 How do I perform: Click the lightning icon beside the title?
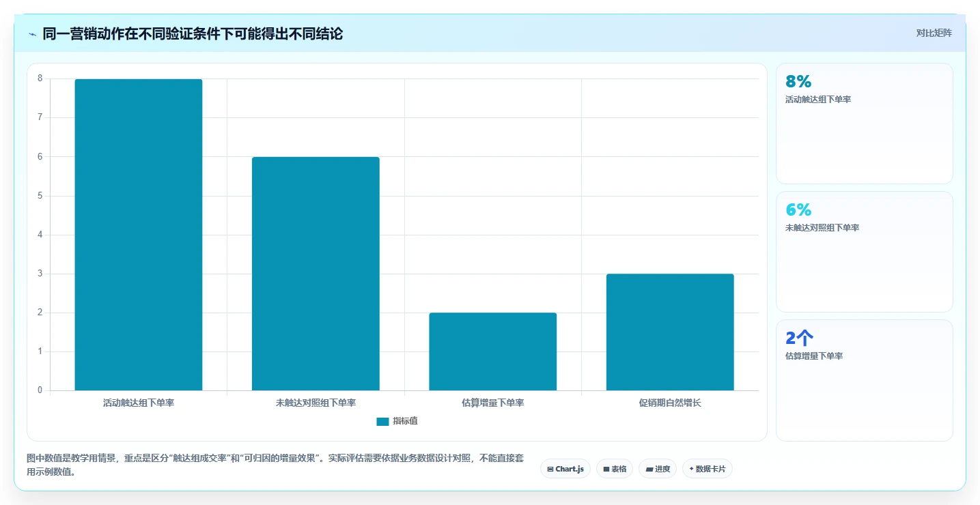click(33, 34)
